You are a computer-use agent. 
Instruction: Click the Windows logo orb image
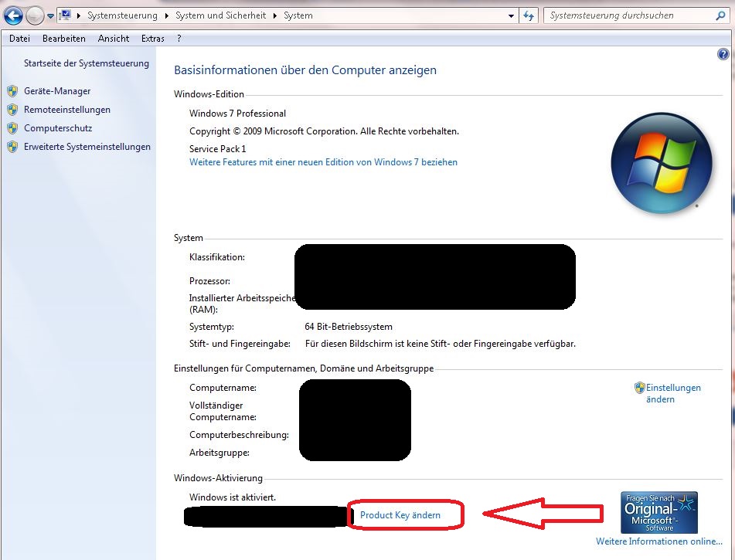point(662,164)
